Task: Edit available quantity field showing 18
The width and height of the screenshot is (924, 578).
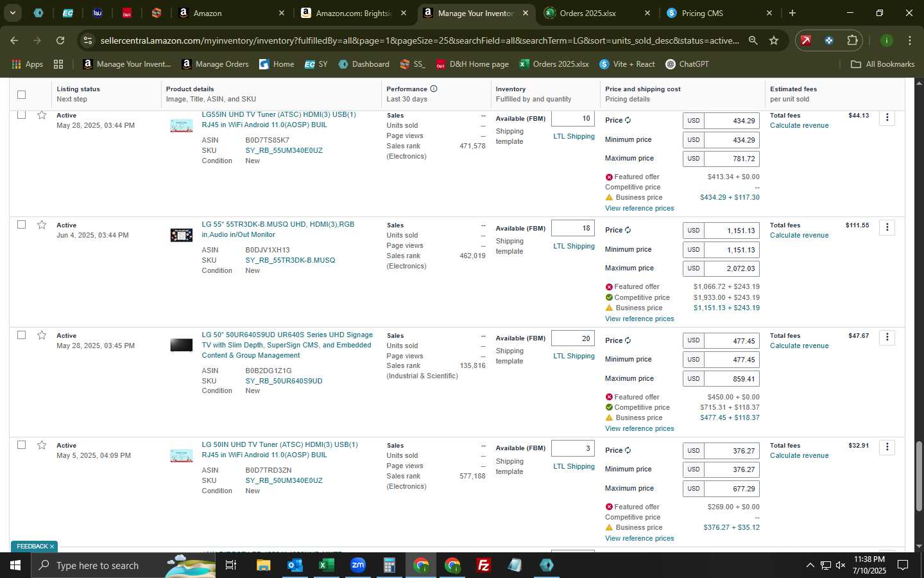Action: 573,228
